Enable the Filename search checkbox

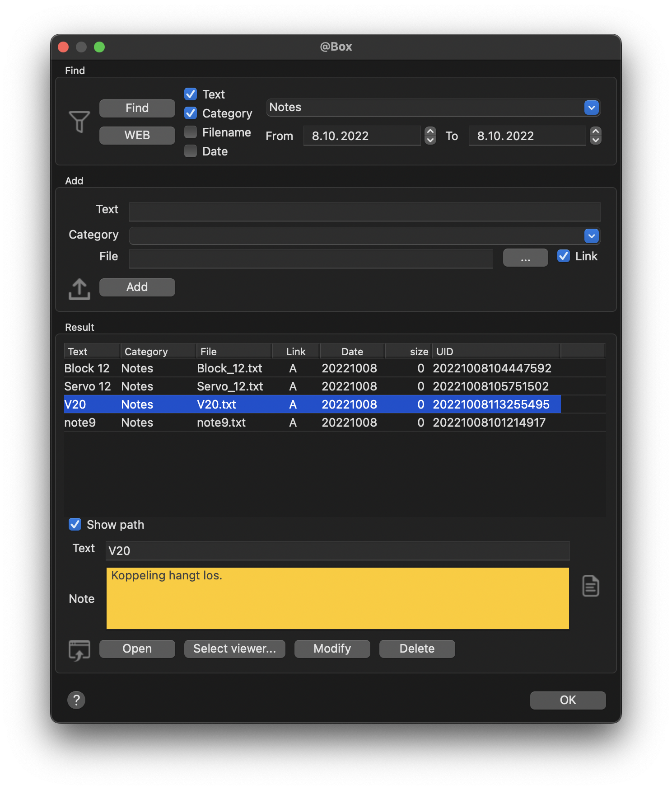(191, 132)
